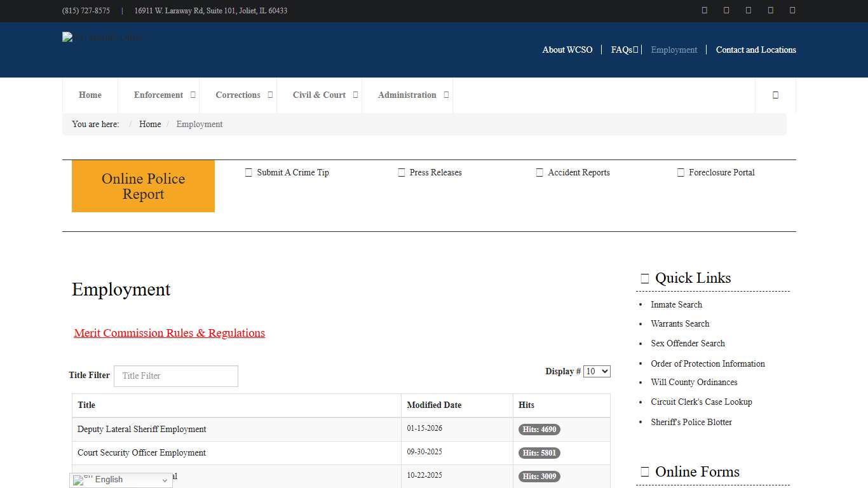Image resolution: width=868 pixels, height=488 pixels.
Task: Click the icon beside Online Forms heading
Action: (x=644, y=472)
